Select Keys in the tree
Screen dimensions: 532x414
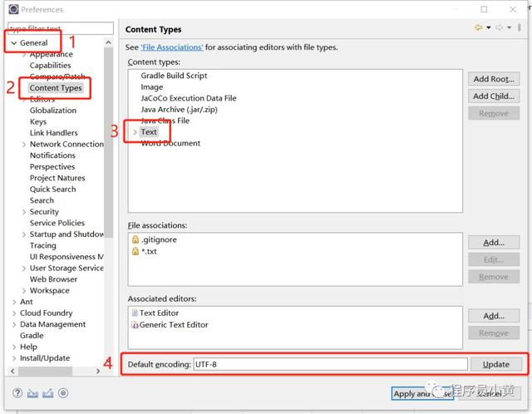tap(38, 121)
